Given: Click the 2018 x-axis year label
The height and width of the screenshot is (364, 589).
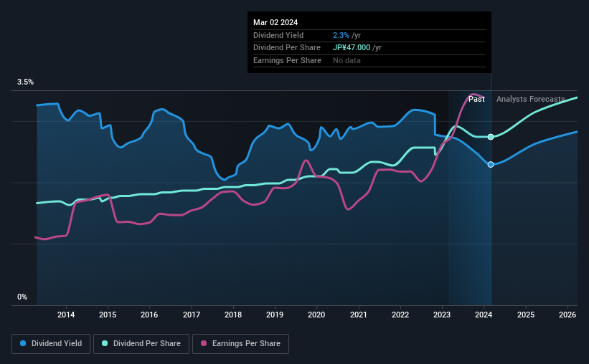Looking at the screenshot, I should [x=233, y=315].
